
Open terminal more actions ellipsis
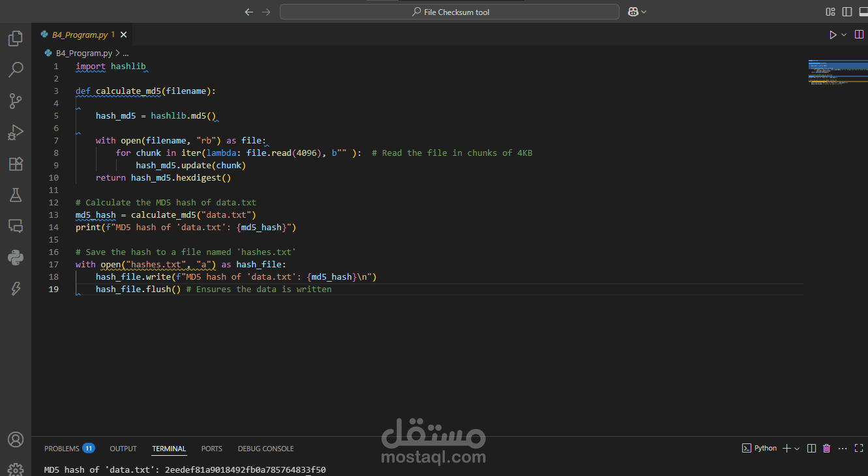(x=843, y=448)
